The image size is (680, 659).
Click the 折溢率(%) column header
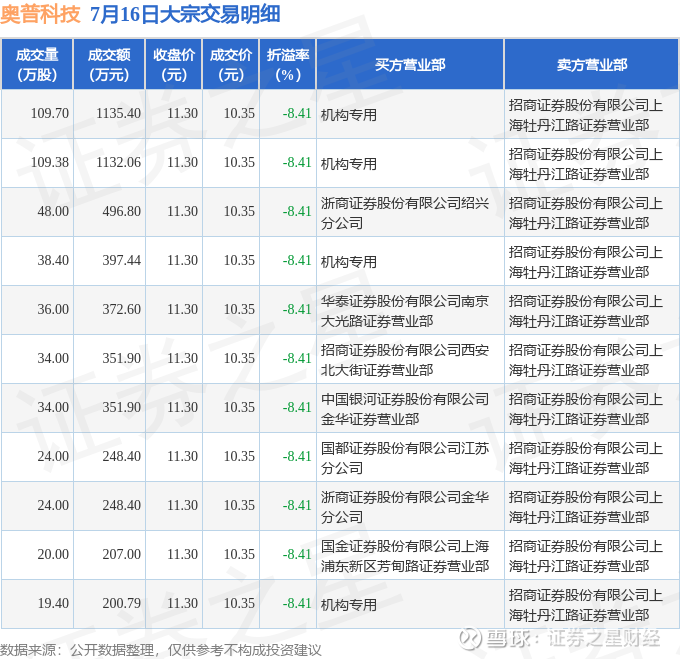288,65
